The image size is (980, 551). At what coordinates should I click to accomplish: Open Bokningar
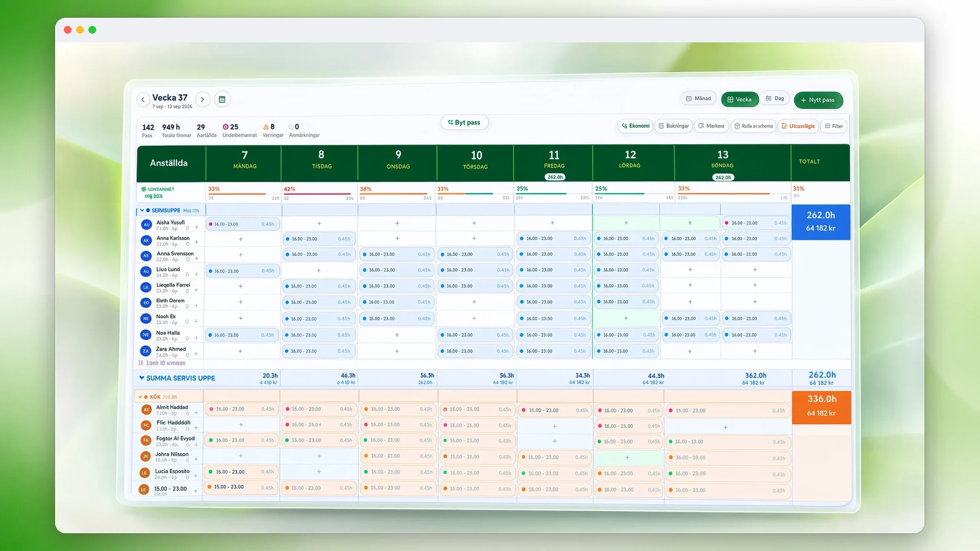coord(674,126)
